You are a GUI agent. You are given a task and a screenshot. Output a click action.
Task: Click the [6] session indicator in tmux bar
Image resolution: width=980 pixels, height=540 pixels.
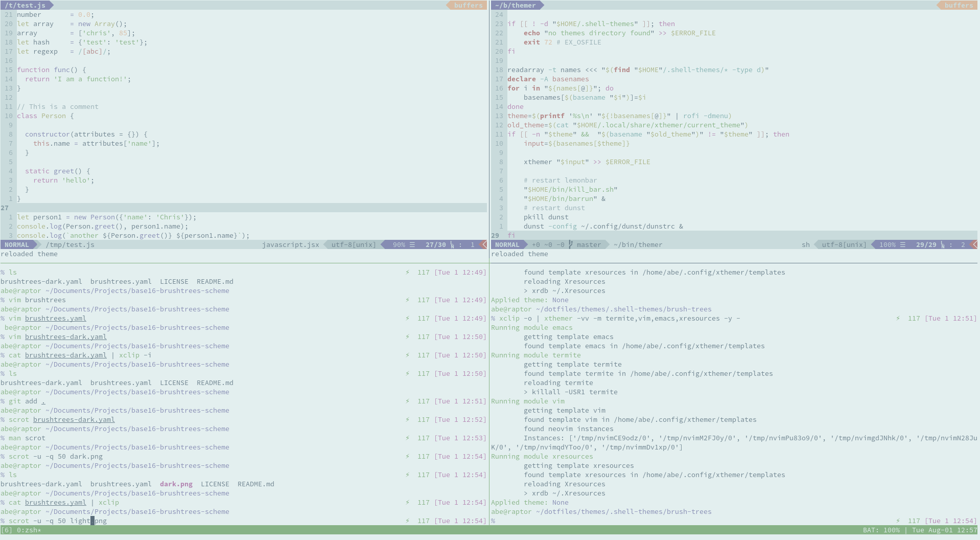click(7, 530)
